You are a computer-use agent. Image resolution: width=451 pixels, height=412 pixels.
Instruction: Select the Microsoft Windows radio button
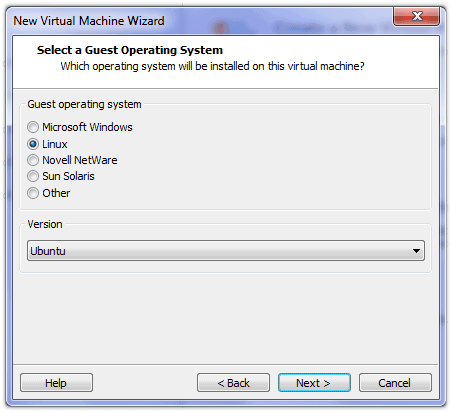33,127
